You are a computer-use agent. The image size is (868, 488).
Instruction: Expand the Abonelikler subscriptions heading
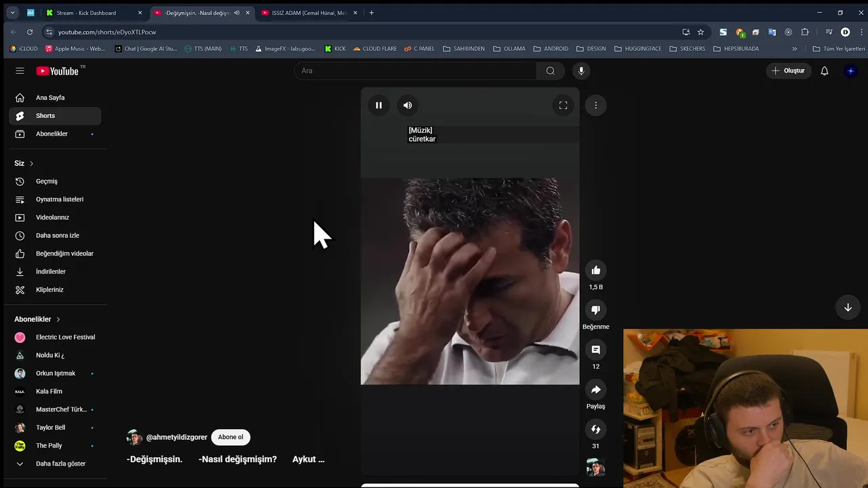point(37,319)
